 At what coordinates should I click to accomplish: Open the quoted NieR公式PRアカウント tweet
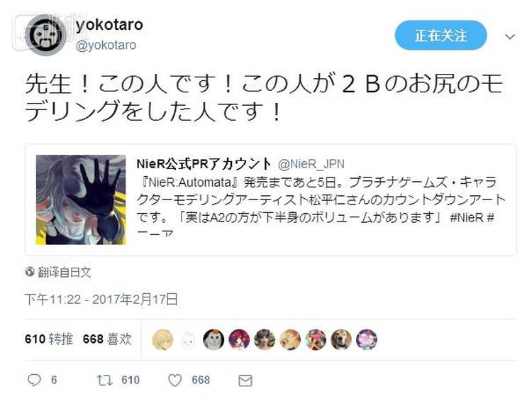(x=271, y=200)
